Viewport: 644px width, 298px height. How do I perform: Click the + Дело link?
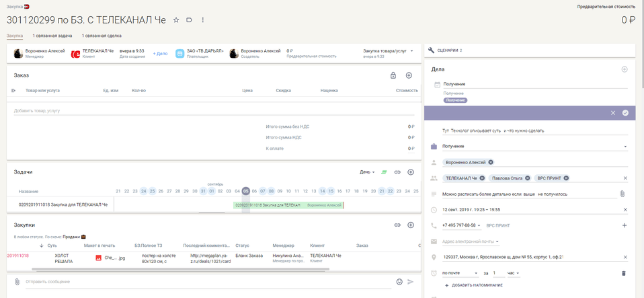160,53
